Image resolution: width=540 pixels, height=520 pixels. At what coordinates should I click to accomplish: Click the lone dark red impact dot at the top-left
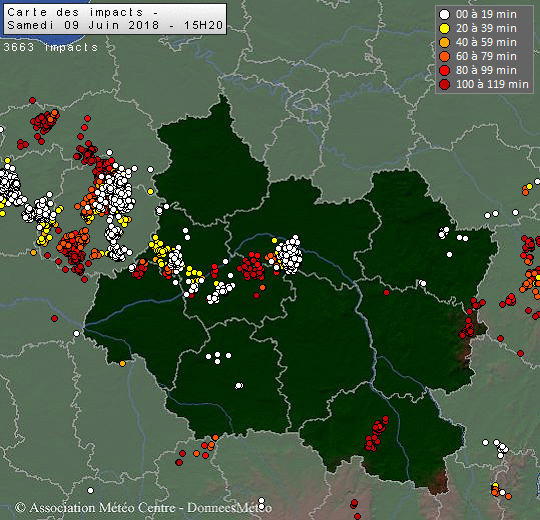coord(32,100)
